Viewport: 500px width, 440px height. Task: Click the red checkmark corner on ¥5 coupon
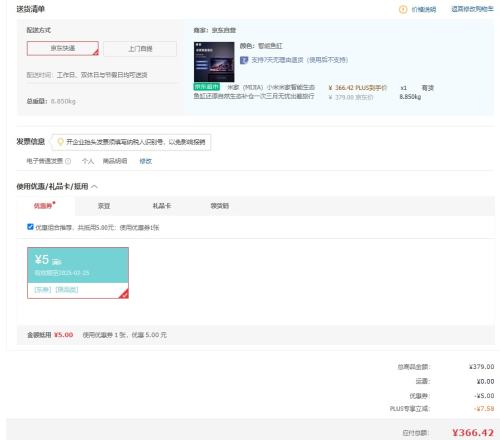coord(124,294)
